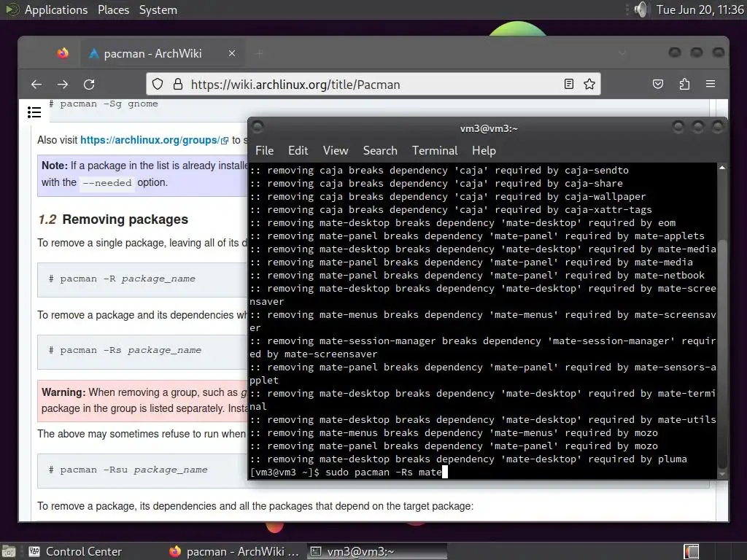This screenshot has width=747, height=560.
Task: Go forward with Firefox forward arrow
Action: [63, 85]
